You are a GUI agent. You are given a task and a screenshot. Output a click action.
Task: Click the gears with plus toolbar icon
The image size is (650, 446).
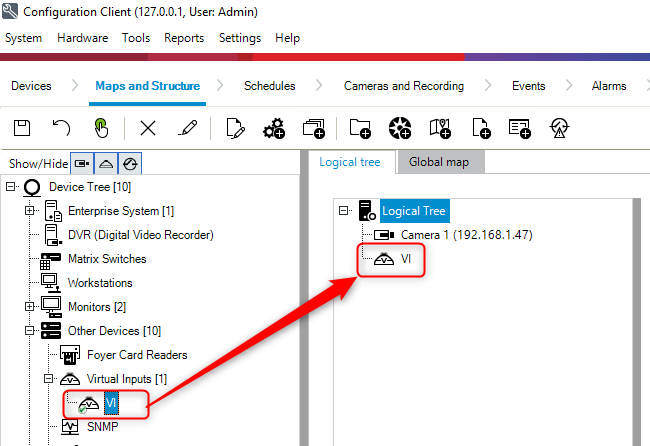(x=274, y=128)
